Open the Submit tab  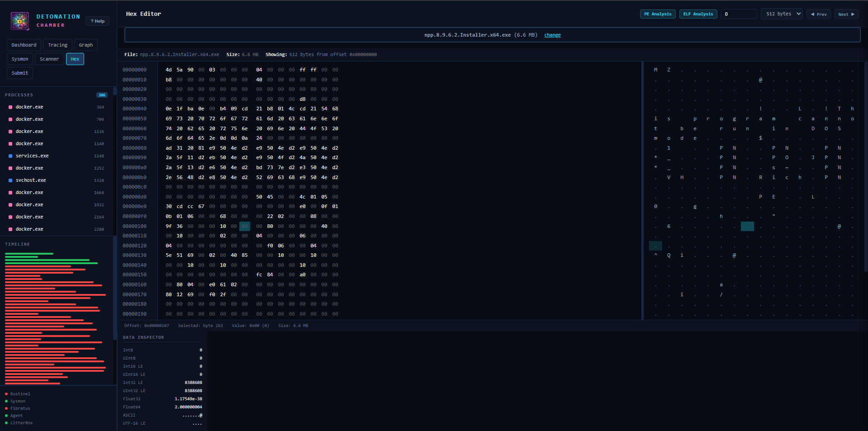pos(20,73)
